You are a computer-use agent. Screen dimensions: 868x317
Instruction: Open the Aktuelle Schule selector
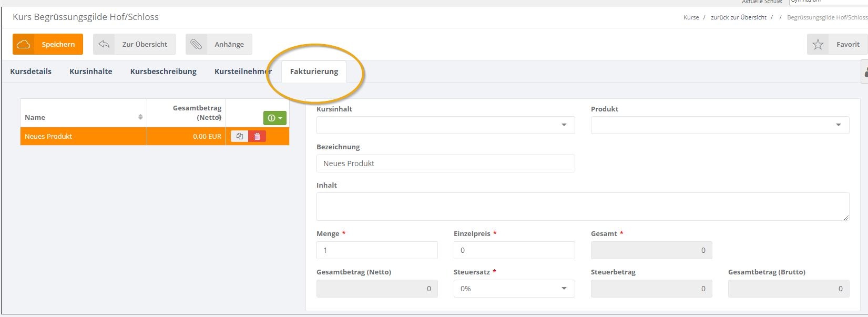click(x=828, y=2)
